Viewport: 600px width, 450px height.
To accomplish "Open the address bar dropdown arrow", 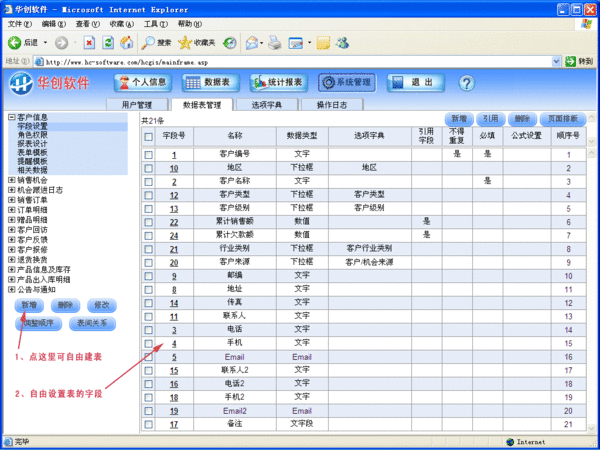I will click(x=556, y=61).
